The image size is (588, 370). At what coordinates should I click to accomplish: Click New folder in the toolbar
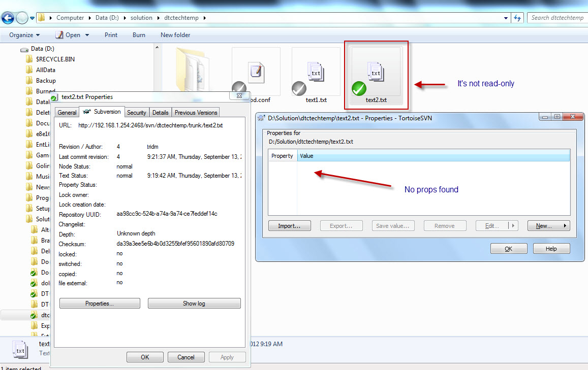click(175, 35)
